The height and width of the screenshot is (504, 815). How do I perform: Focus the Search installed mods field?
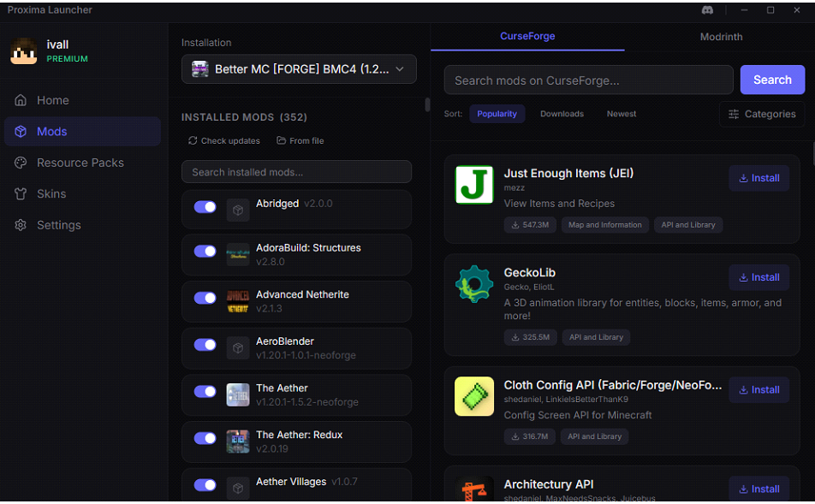296,172
